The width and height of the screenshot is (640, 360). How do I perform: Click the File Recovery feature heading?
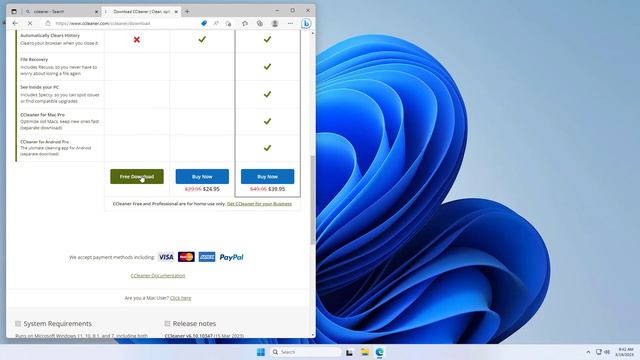click(34, 60)
